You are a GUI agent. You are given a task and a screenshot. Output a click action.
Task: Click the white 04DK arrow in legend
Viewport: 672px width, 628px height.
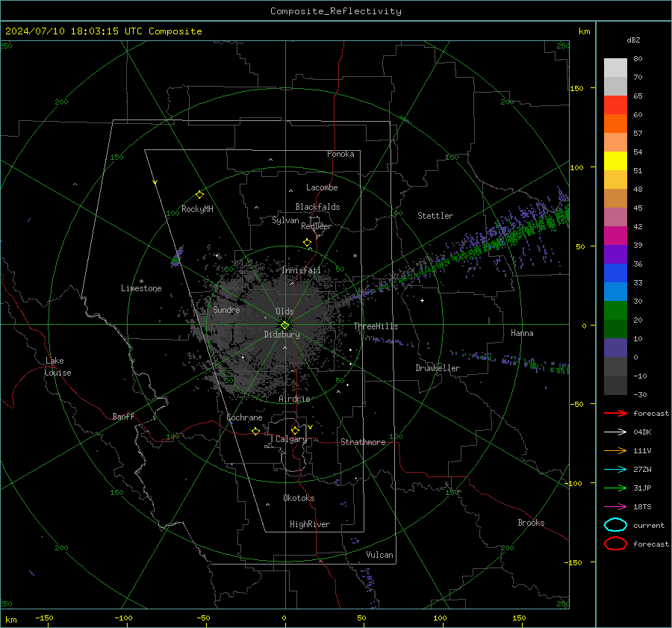coord(615,432)
